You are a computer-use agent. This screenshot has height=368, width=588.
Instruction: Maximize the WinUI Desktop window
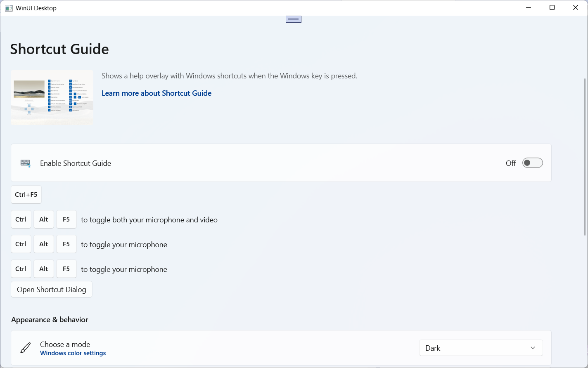[x=552, y=8]
